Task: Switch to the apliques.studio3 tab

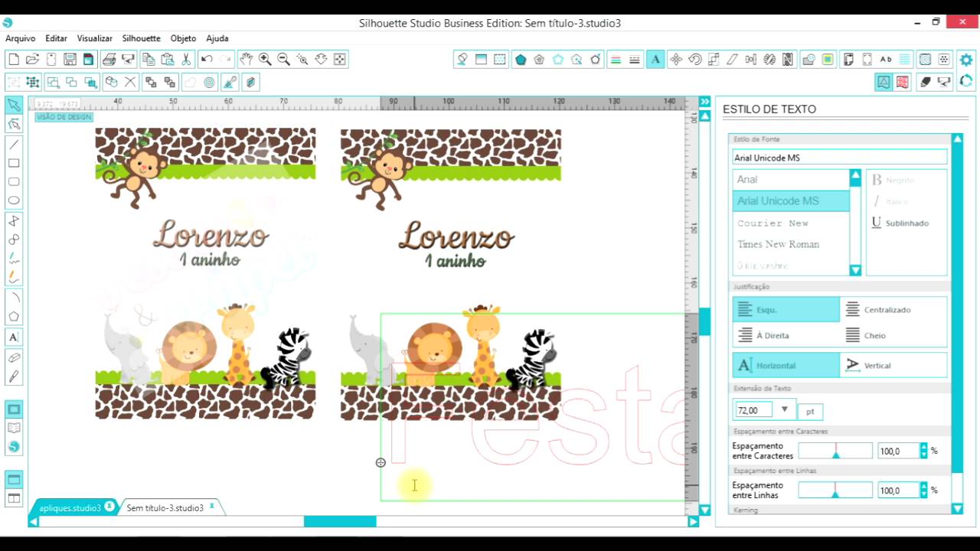Action: 70,508
